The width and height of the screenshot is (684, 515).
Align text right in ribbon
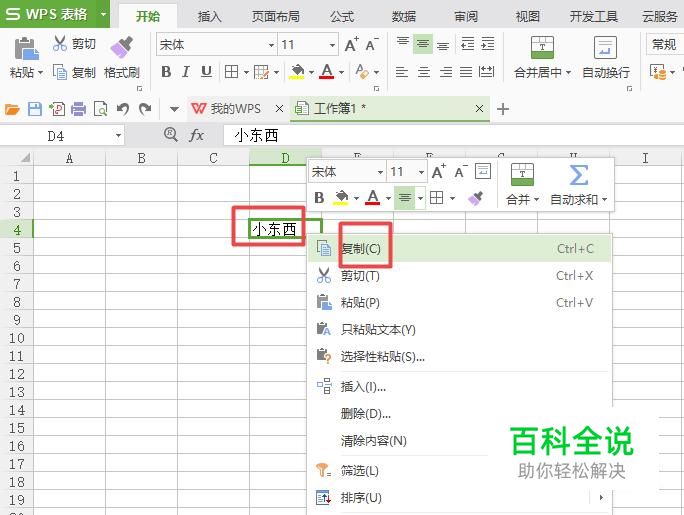click(x=445, y=72)
